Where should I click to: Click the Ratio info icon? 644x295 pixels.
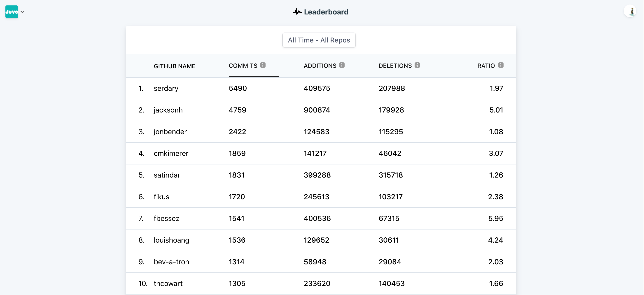500,65
